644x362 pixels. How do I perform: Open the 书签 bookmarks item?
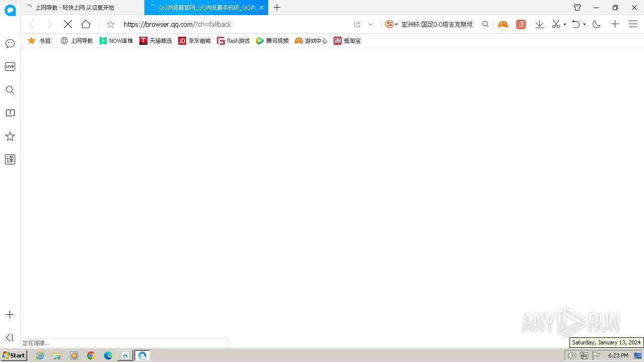point(39,41)
